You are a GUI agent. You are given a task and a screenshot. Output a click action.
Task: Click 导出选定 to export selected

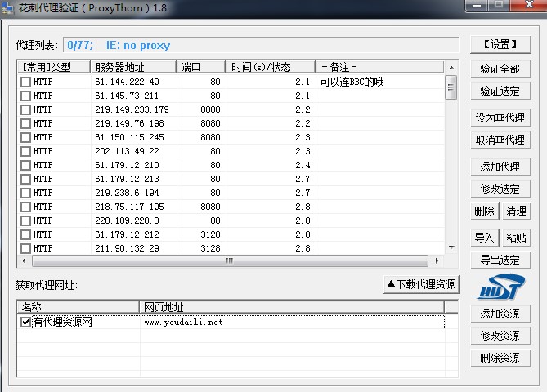click(500, 260)
